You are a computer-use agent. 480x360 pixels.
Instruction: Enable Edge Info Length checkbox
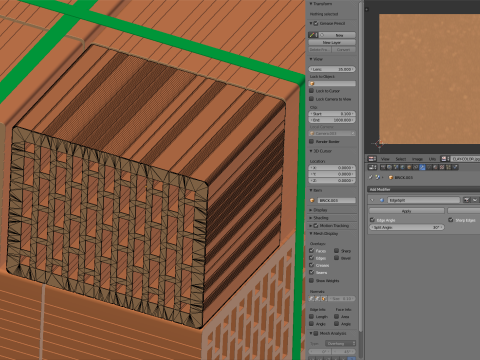coord(312,316)
